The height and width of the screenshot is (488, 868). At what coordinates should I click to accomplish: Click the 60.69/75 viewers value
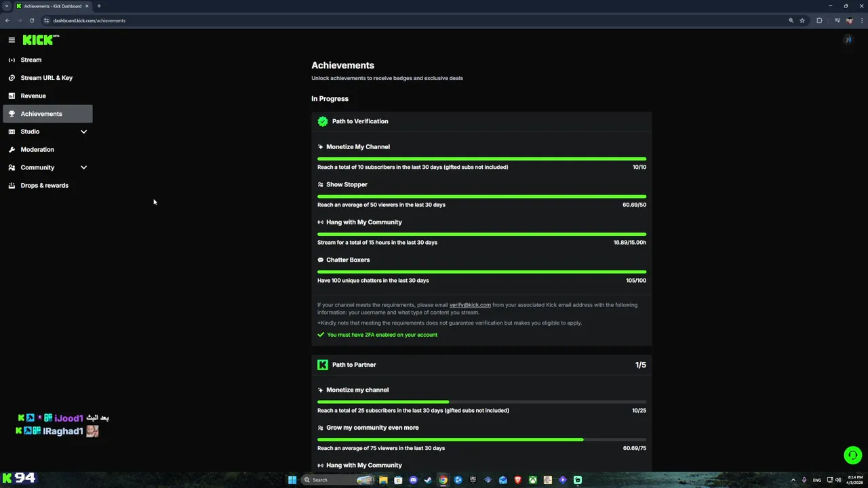click(x=634, y=448)
